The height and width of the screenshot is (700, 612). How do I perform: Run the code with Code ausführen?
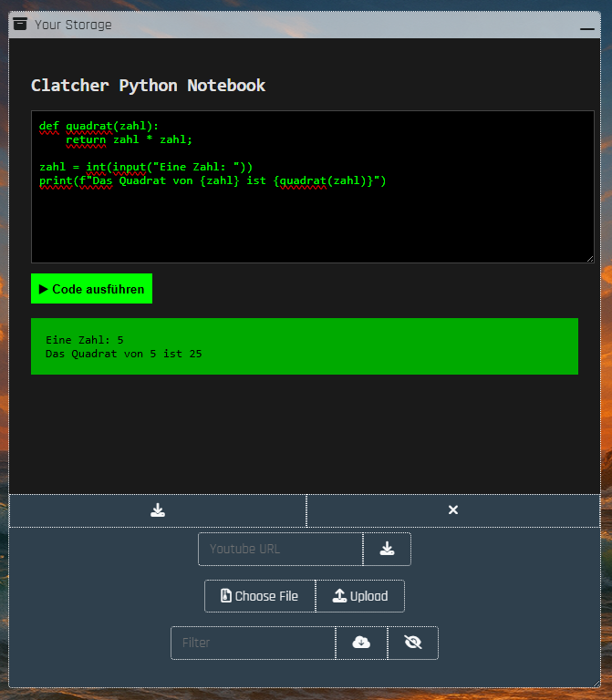point(91,289)
